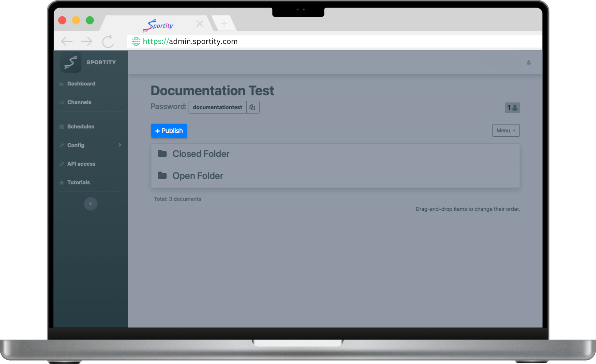The height and width of the screenshot is (364, 596).
Task: Open the Menu dropdown
Action: coord(506,130)
